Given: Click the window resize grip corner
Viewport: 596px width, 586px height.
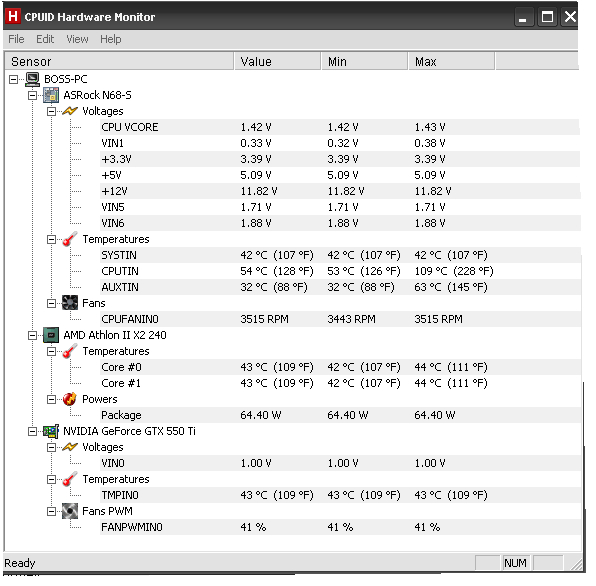Looking at the screenshot, I should tap(577, 564).
